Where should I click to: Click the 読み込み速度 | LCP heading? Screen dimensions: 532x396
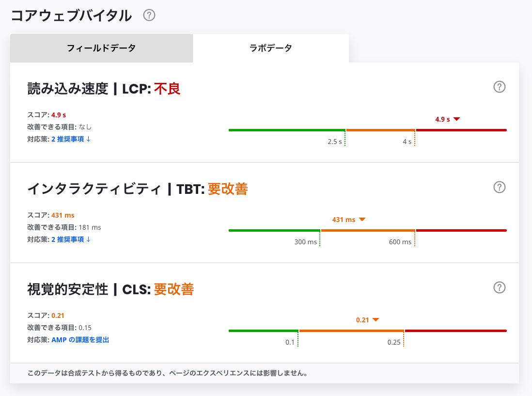click(x=104, y=89)
